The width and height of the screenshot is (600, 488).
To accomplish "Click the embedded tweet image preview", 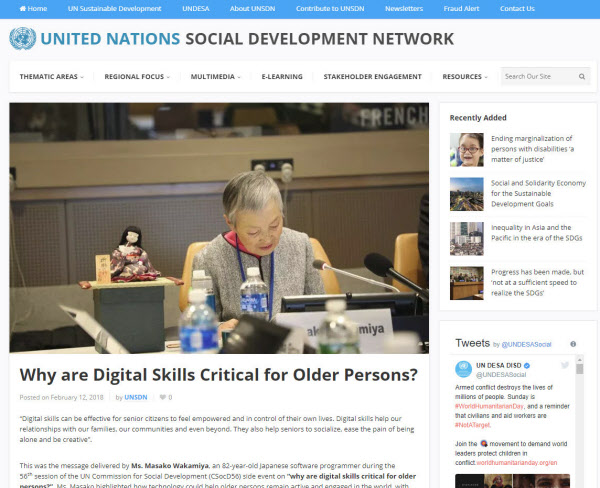I will pyautogui.click(x=512, y=481).
